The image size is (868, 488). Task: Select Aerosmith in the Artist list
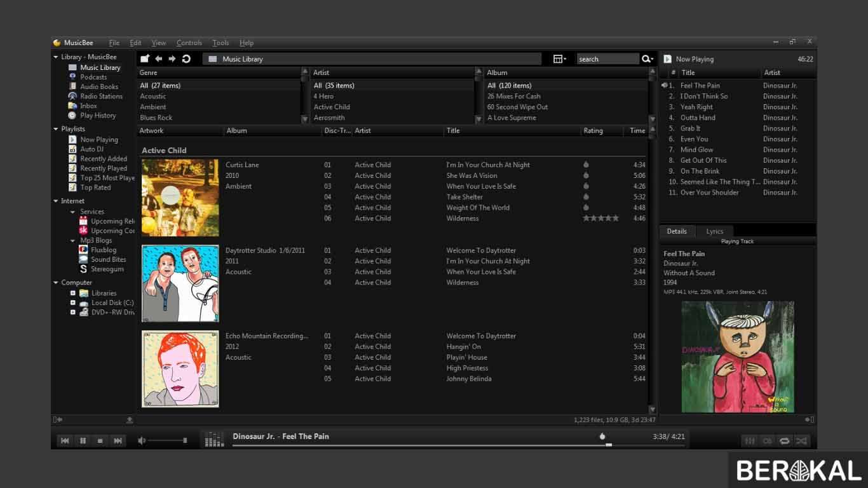pos(329,118)
